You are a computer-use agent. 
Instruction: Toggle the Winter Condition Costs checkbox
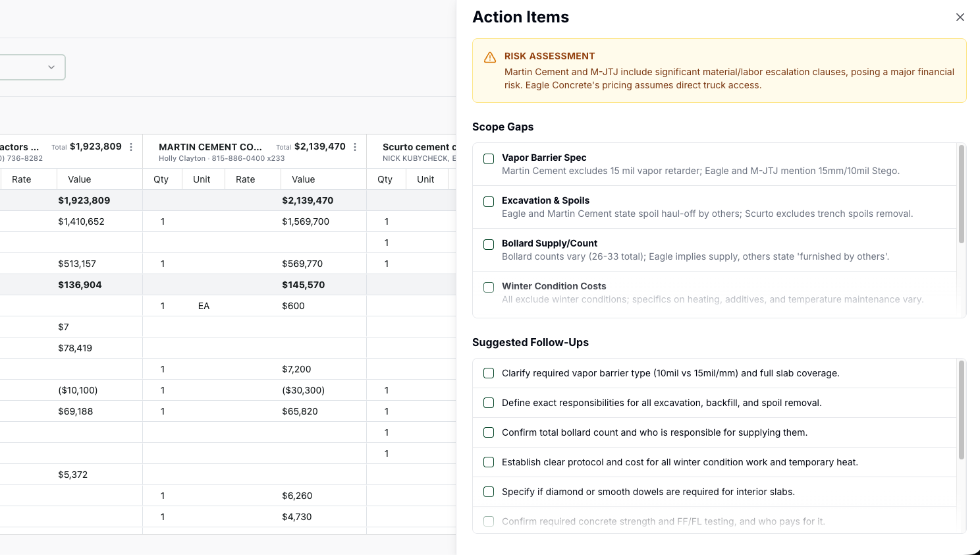pos(489,287)
